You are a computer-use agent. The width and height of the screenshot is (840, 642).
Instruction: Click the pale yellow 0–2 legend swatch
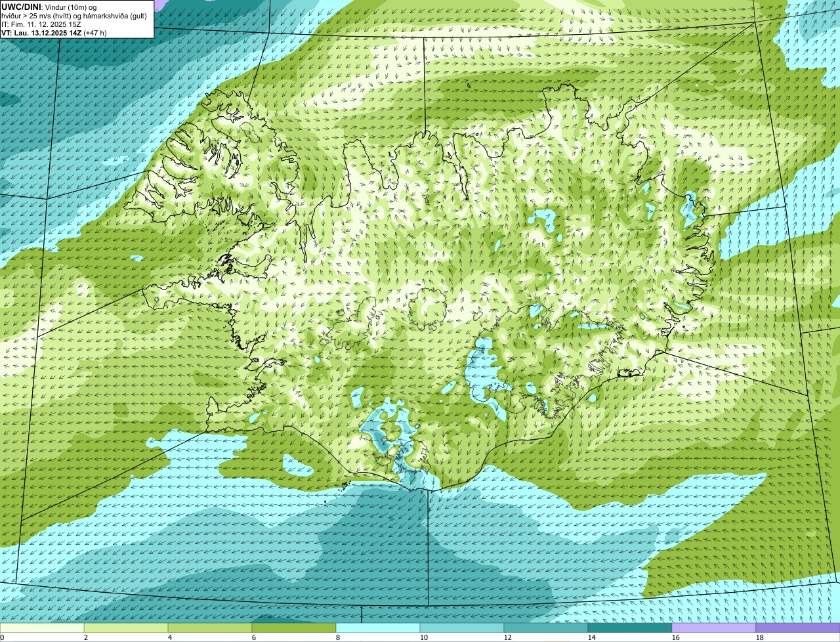[42, 628]
